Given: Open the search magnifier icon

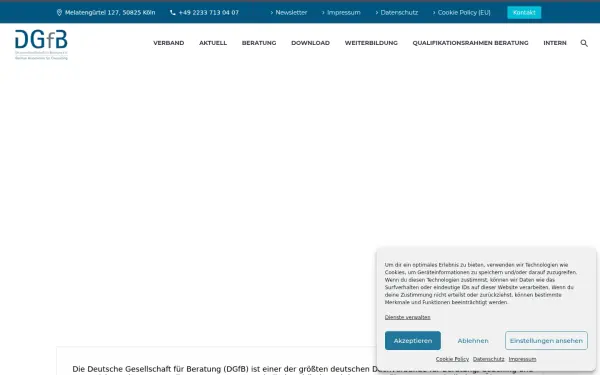Looking at the screenshot, I should point(584,43).
